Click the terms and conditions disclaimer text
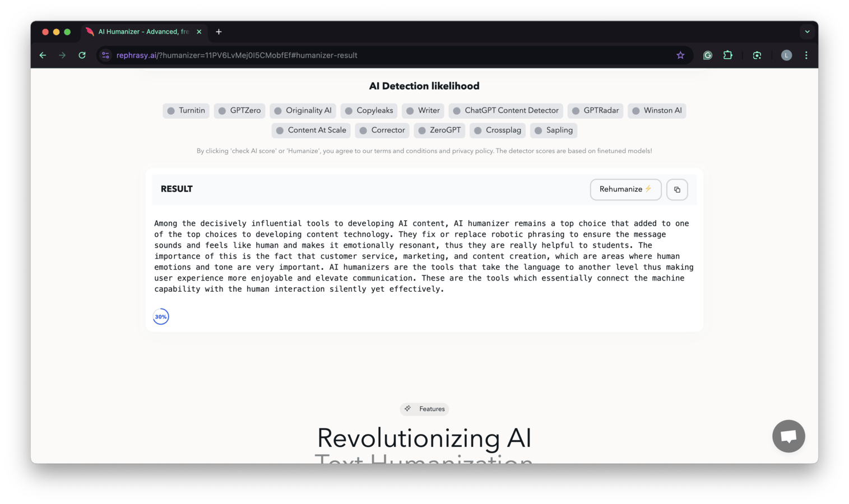 [424, 151]
